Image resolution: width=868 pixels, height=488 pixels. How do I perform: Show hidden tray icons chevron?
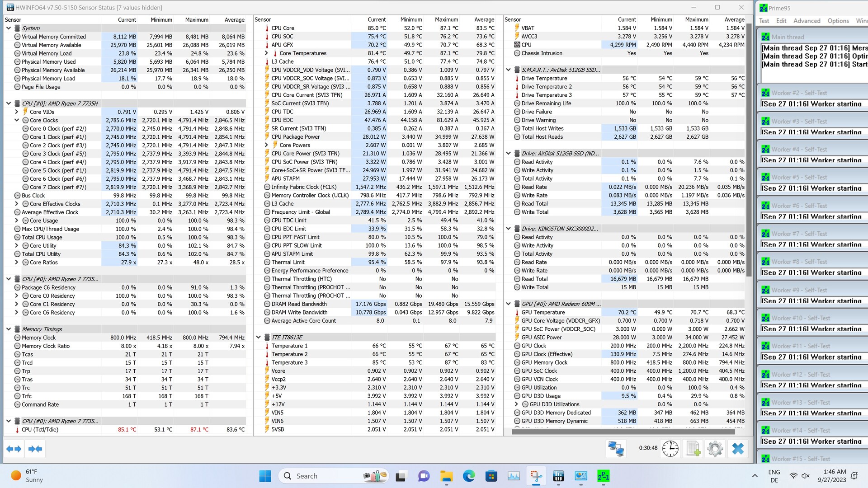tap(755, 476)
